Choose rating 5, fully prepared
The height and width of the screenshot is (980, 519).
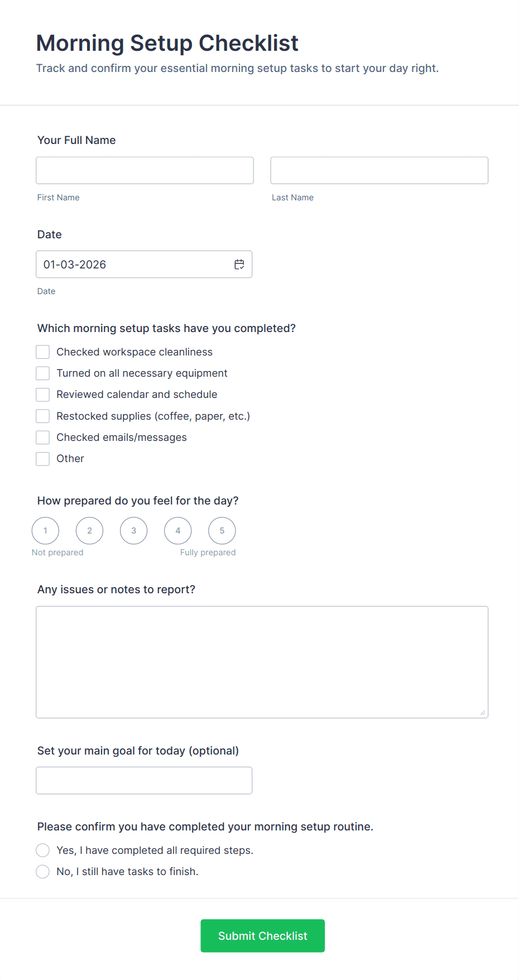coord(222,531)
